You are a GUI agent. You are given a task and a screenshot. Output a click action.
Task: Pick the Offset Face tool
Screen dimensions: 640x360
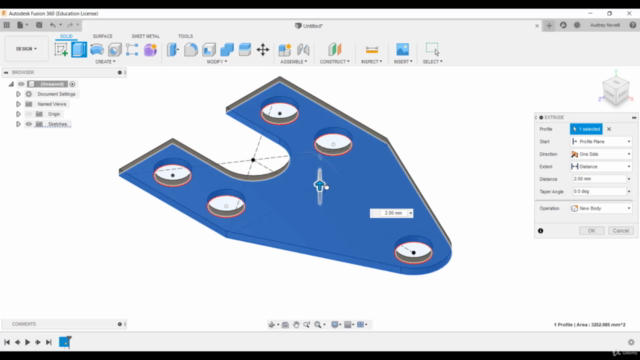click(244, 50)
